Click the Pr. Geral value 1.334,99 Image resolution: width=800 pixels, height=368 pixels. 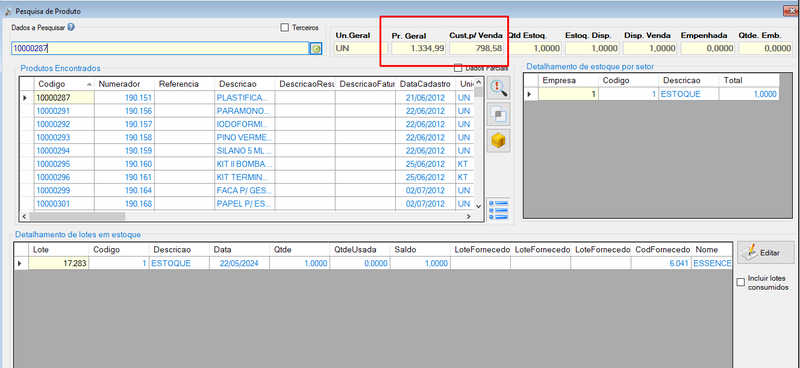click(419, 48)
